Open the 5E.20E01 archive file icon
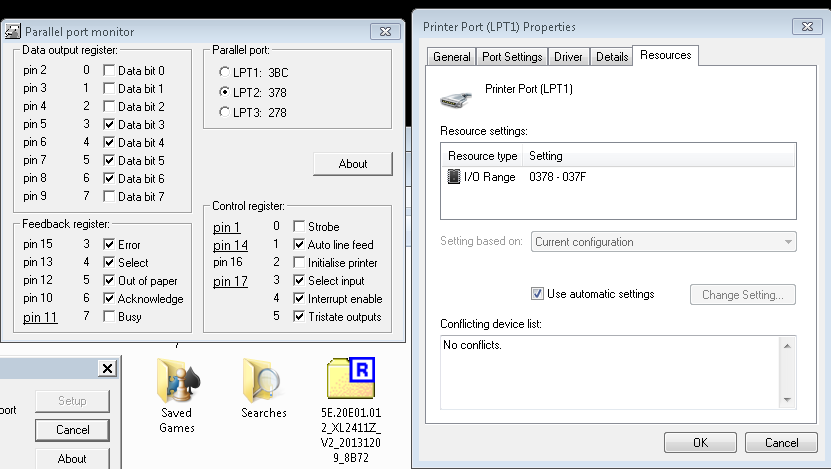The height and width of the screenshot is (469, 831). pos(350,378)
